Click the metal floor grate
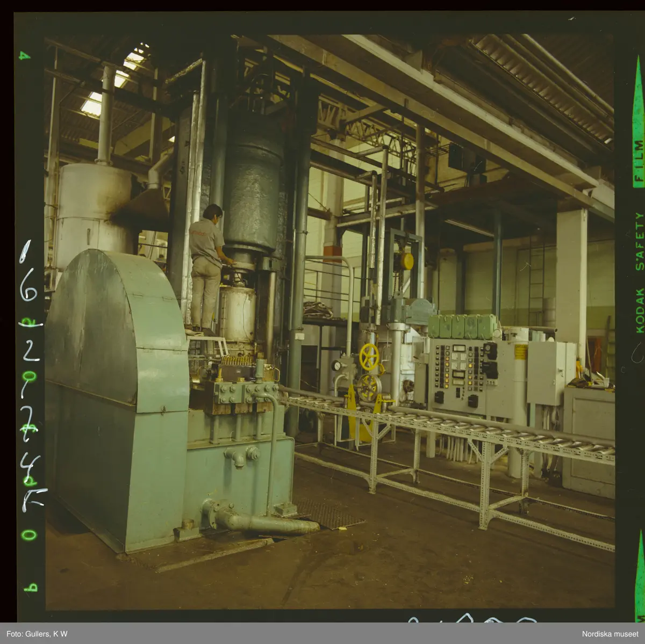Viewport: 645px width, 644px height. 328,513
